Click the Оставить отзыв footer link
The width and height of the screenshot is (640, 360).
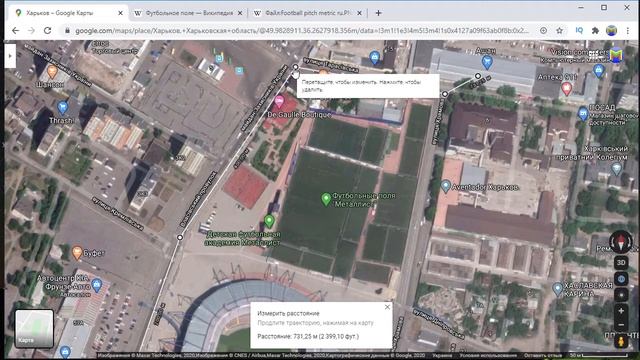coord(543,356)
